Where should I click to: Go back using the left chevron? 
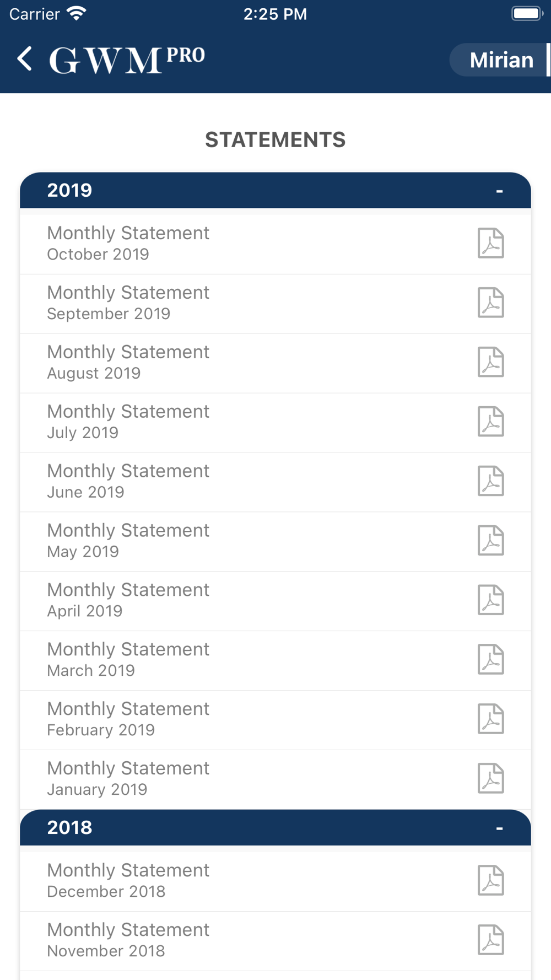tap(25, 58)
